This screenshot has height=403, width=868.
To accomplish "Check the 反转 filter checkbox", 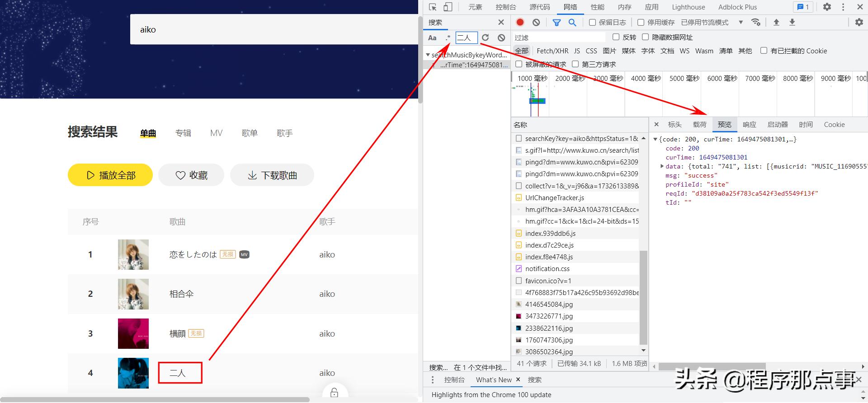I will pyautogui.click(x=616, y=37).
